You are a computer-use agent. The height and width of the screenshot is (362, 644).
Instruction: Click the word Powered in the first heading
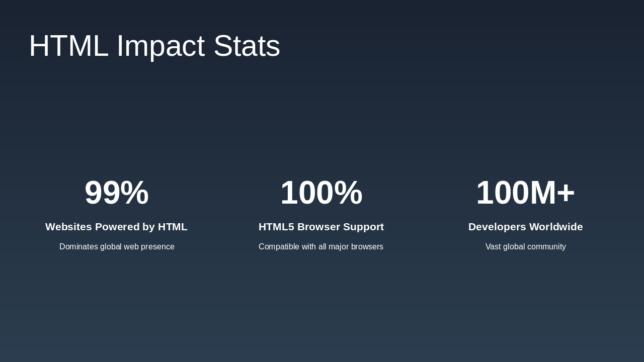point(117,227)
